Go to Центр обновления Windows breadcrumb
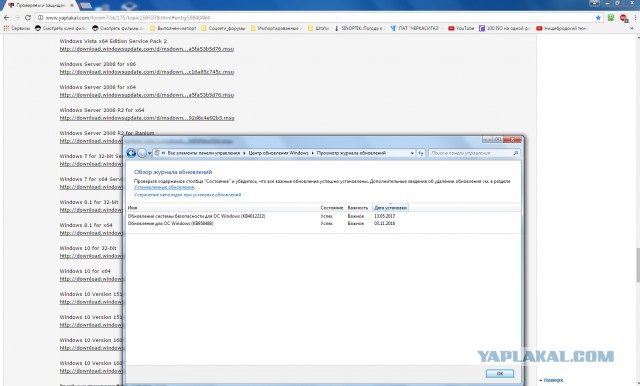 point(278,153)
